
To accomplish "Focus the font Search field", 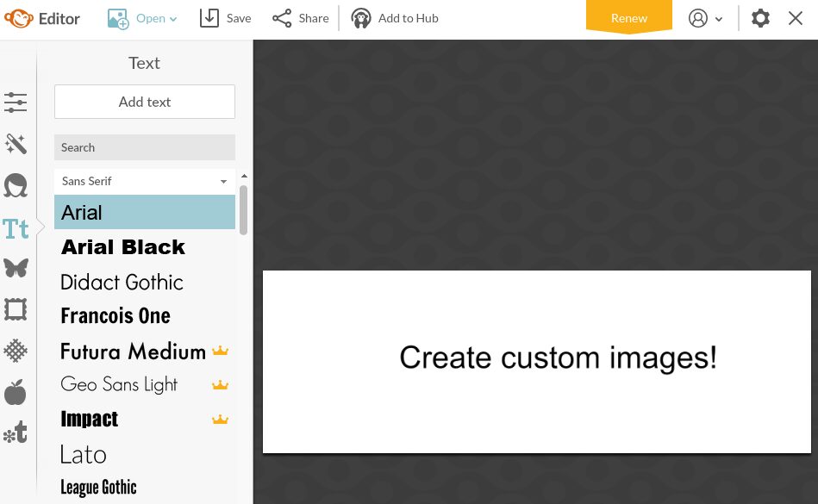I will (145, 147).
